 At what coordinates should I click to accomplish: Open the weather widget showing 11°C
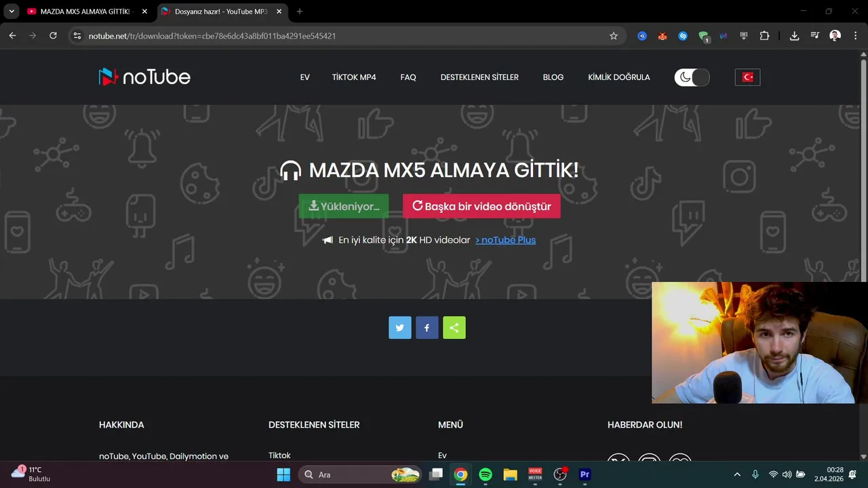coord(31,474)
